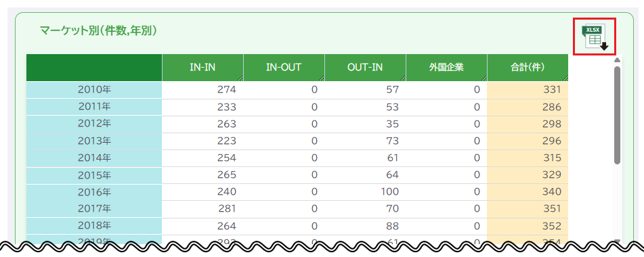Image resolution: width=644 pixels, height=257 pixels.
Task: Select the 2010年 row label
Action: click(94, 90)
